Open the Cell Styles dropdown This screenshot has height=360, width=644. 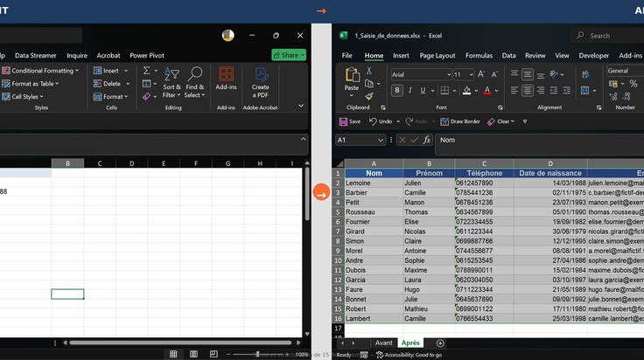[x=23, y=97]
